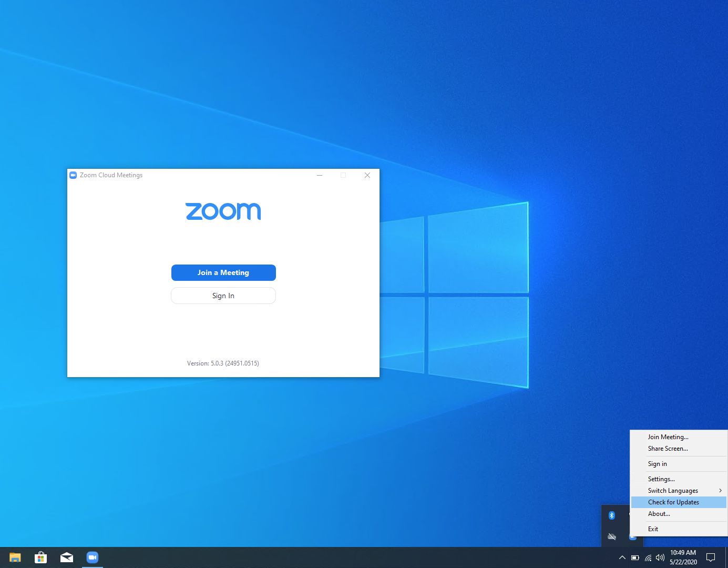Image resolution: width=728 pixels, height=568 pixels.
Task: Click the Zoom taskbar icon
Action: tap(93, 557)
